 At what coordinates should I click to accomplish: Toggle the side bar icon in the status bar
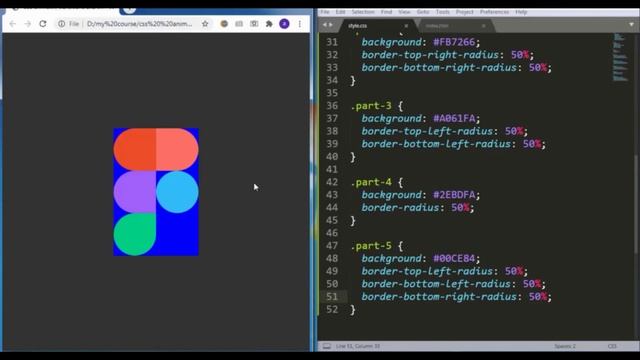[x=327, y=346]
